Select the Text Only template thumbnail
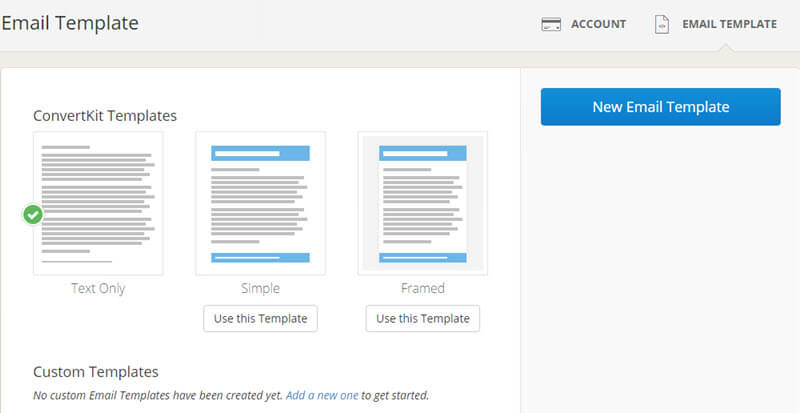Screen dimensions: 800x413 [x=98, y=203]
